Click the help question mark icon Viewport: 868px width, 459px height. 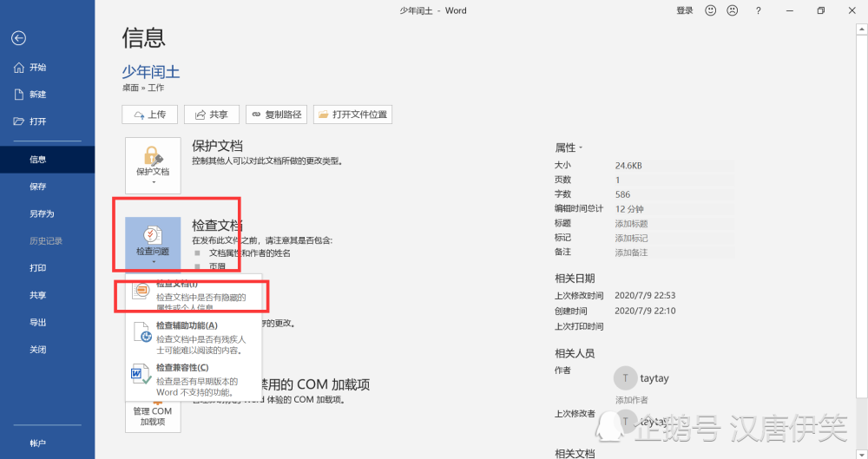[759, 10]
